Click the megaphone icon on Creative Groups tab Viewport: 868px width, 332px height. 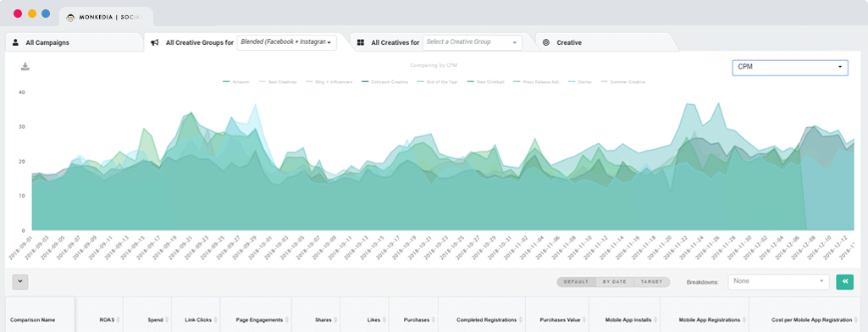(x=155, y=42)
